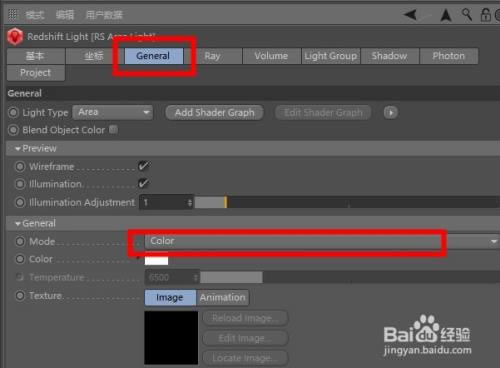This screenshot has width=500, height=368.
Task: Open the Mode Color dropdown
Action: click(x=322, y=241)
